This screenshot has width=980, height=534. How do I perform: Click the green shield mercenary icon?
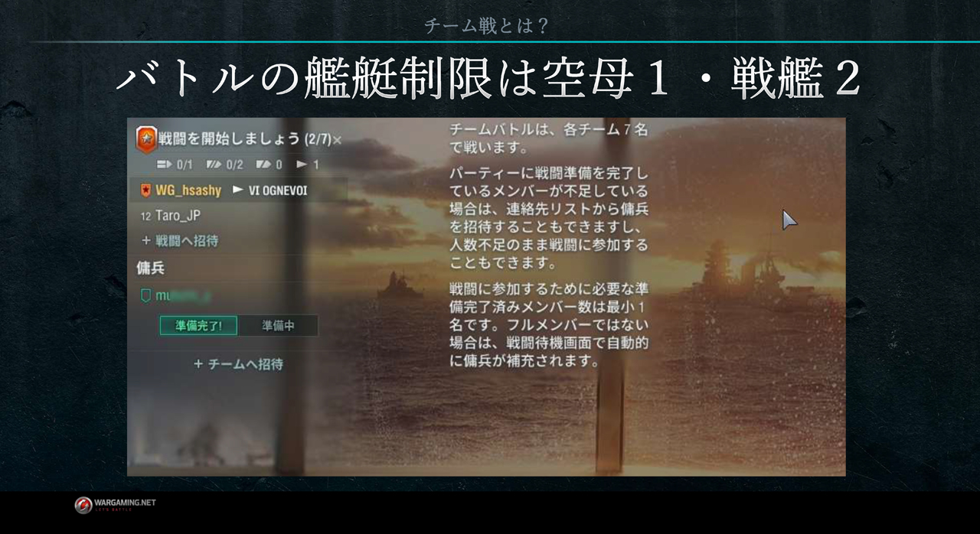(145, 295)
